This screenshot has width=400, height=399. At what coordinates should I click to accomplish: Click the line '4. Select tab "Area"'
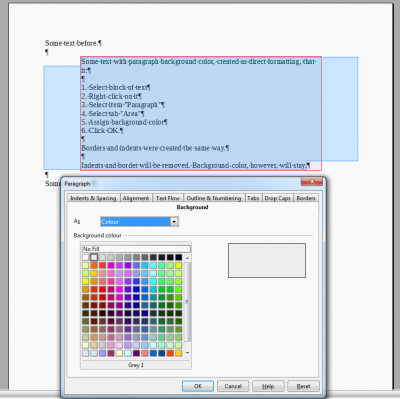click(x=113, y=113)
